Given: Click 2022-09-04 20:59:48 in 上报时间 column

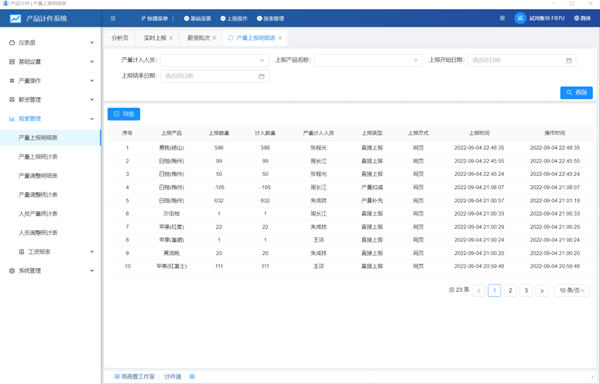Looking at the screenshot, I should (x=479, y=266).
